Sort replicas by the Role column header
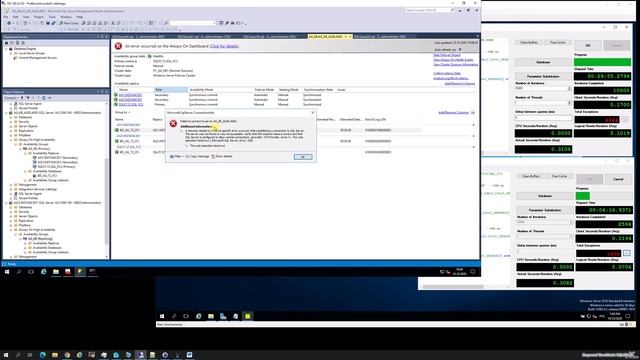The width and height of the screenshot is (640, 360). pyautogui.click(x=171, y=89)
